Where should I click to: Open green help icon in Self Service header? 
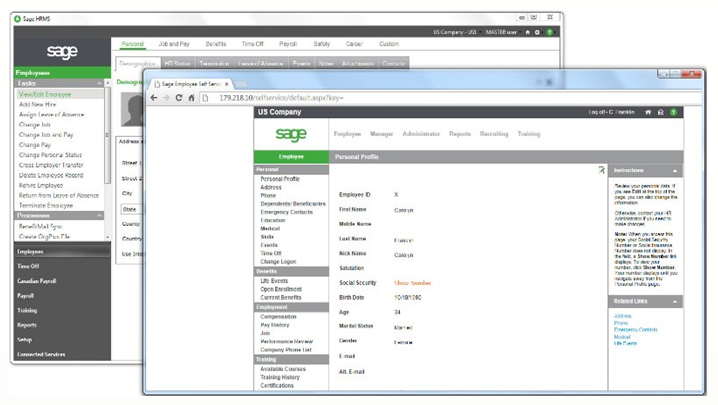673,112
